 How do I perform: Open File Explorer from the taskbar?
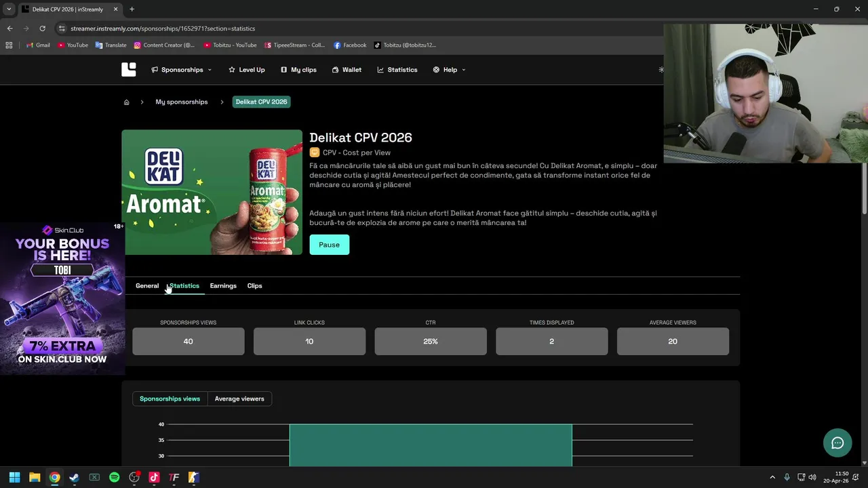click(35, 477)
